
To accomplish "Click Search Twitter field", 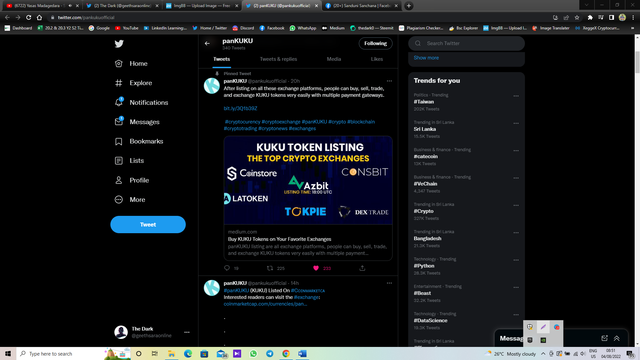I will pos(467,43).
